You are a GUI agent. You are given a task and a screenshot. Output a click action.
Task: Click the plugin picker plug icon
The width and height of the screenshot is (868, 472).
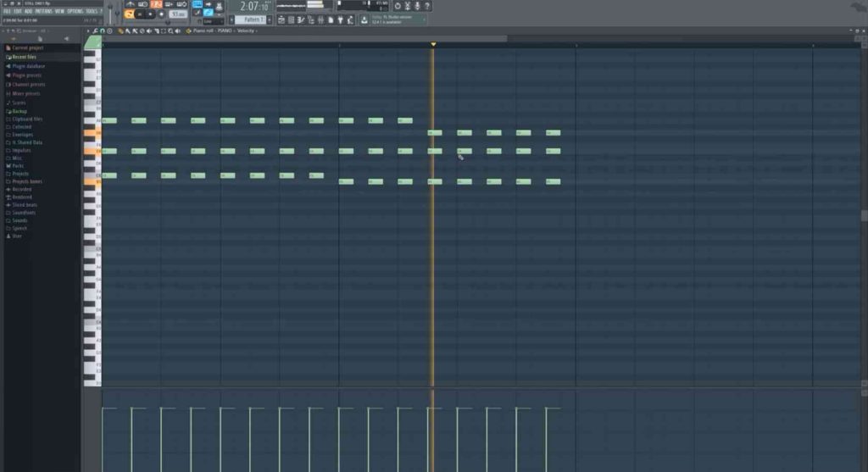340,20
